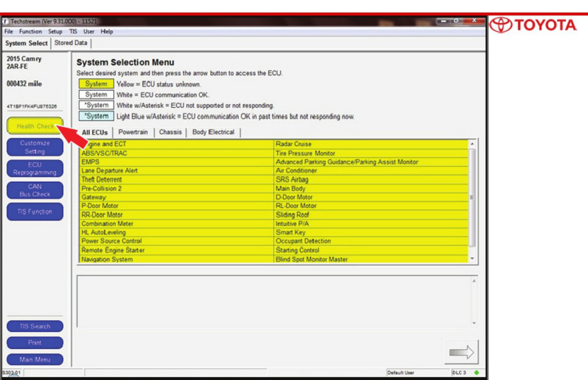Click the Techstream app icon in title bar

(x=6, y=22)
